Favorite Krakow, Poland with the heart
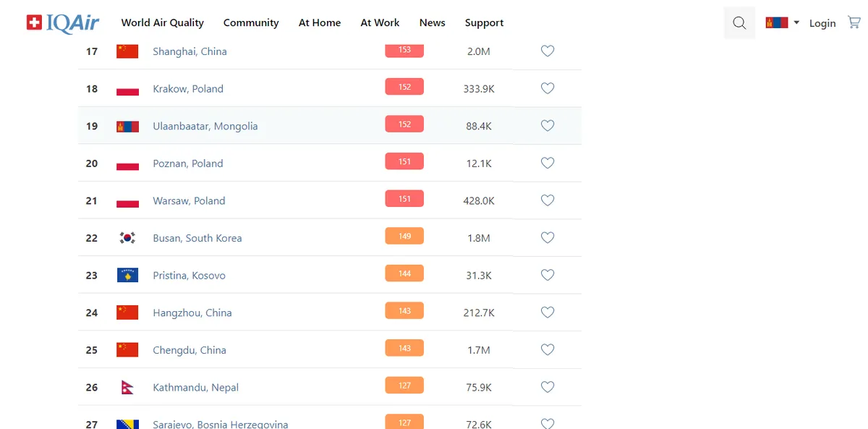The image size is (868, 429). 548,88
